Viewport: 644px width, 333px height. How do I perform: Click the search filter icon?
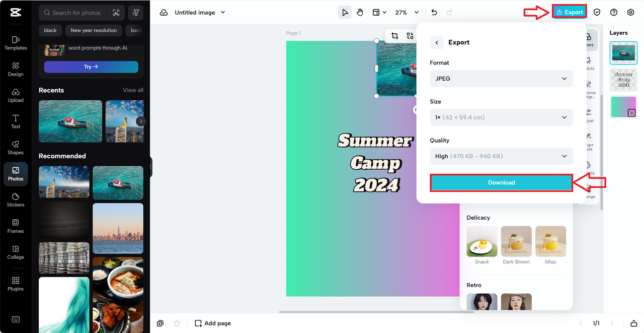point(136,13)
